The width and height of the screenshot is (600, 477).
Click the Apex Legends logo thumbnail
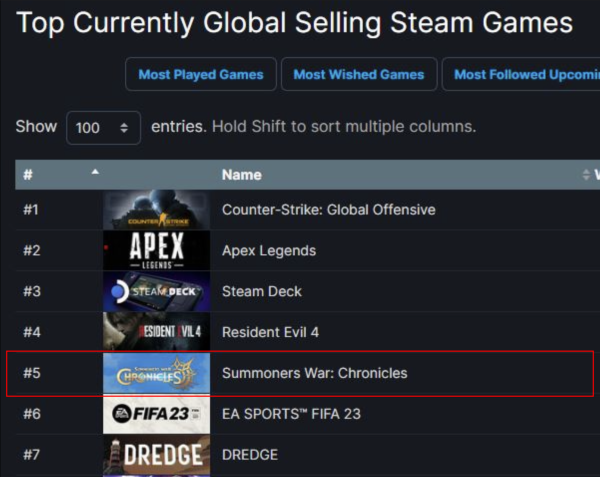156,251
